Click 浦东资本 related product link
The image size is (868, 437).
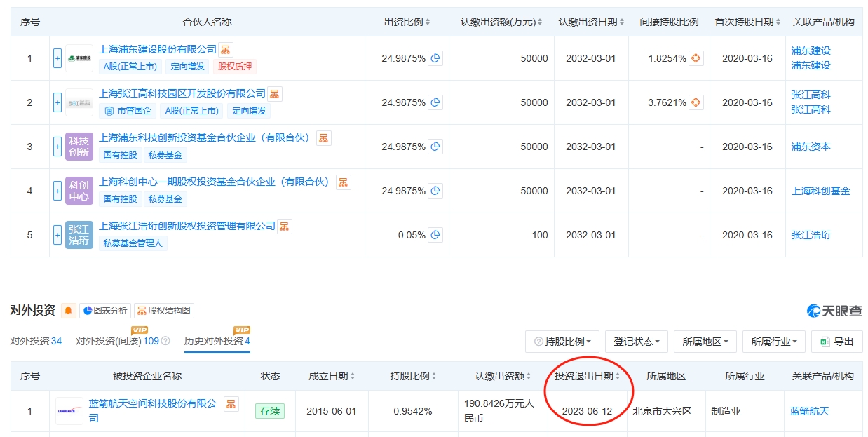[811, 147]
